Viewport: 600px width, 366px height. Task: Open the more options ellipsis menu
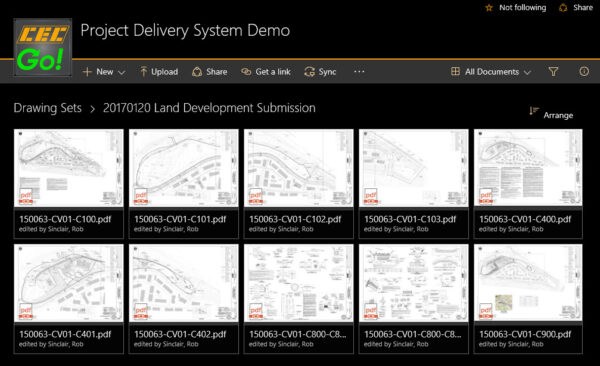point(359,72)
